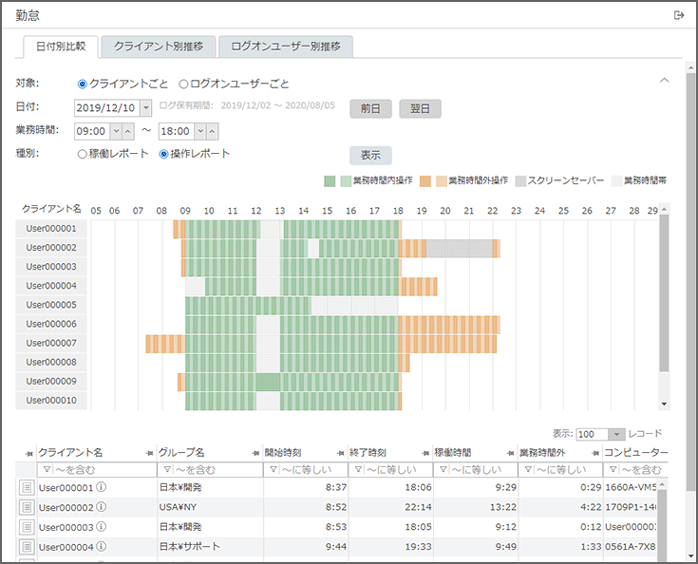Click the date field showing 2019/12/10
The image size is (698, 564).
point(107,108)
